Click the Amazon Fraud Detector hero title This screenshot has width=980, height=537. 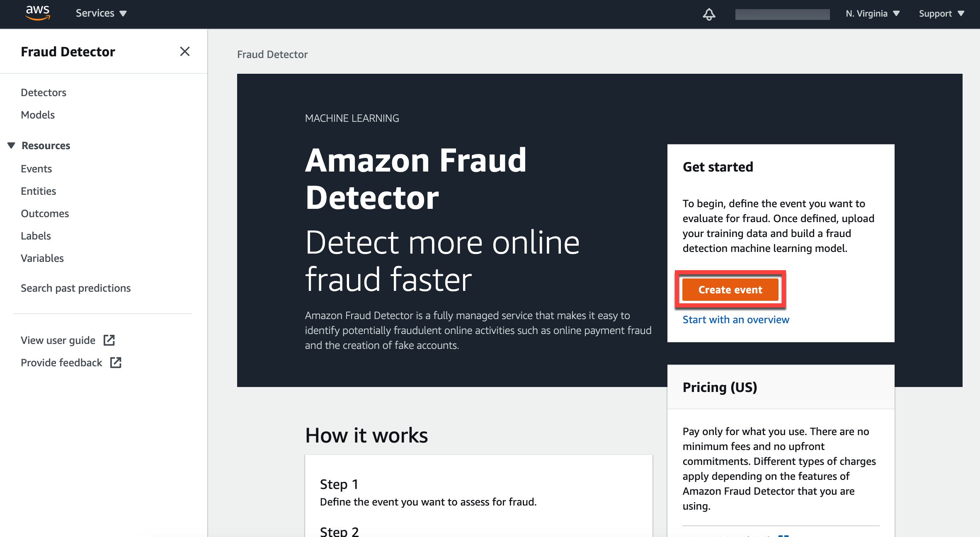click(x=416, y=179)
